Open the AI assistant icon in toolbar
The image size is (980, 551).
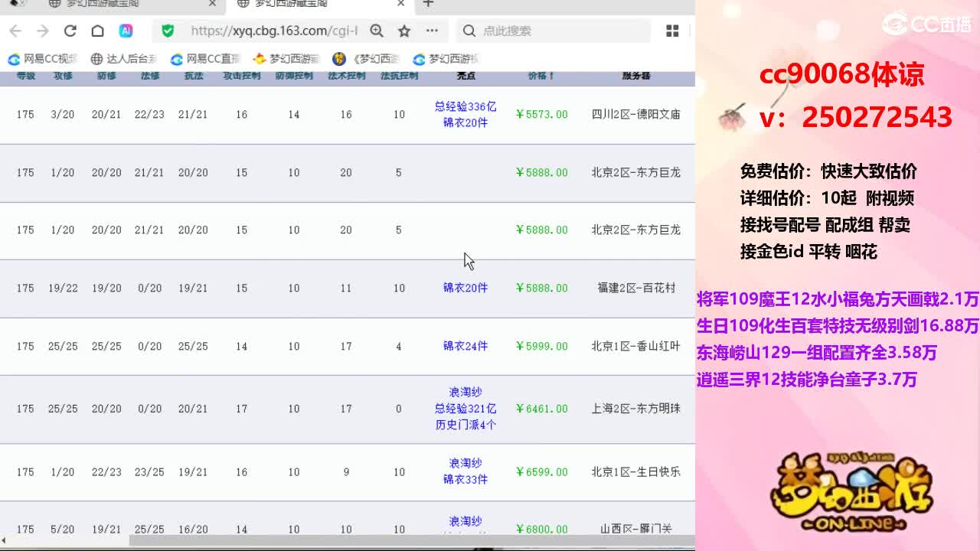(x=126, y=31)
